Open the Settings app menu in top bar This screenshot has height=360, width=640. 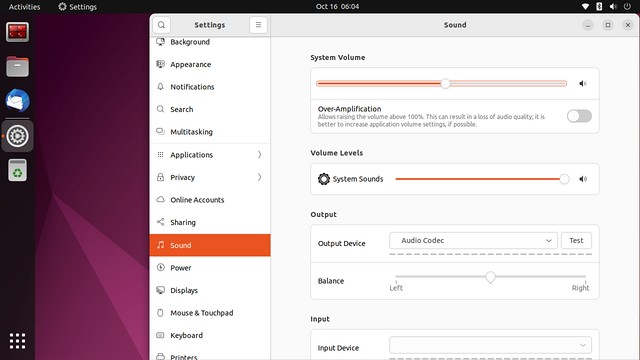point(78,7)
